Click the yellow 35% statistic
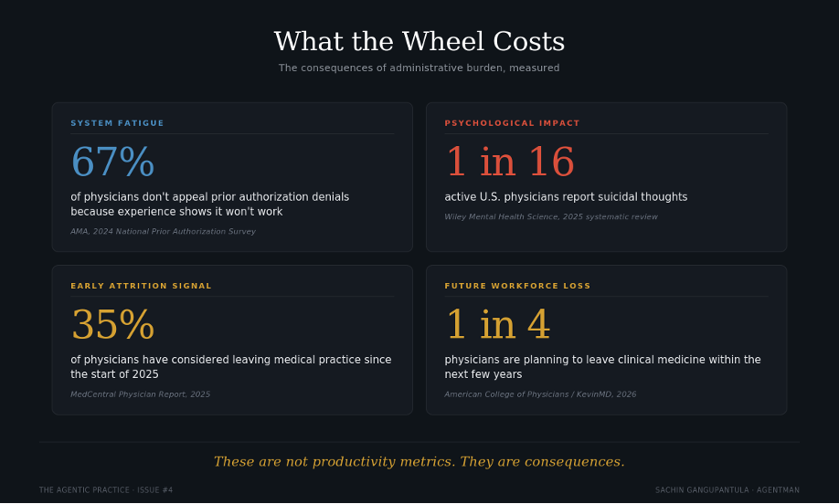The image size is (839, 504). (112, 325)
